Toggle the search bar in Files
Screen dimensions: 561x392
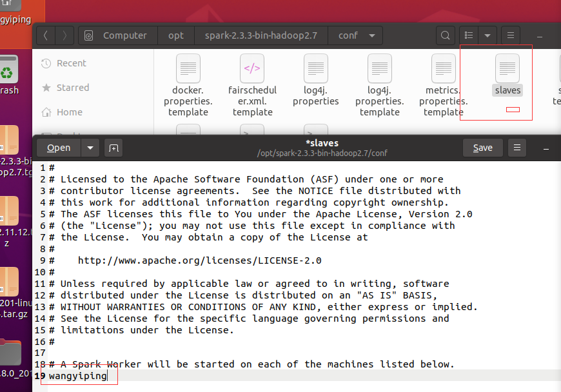pos(445,35)
